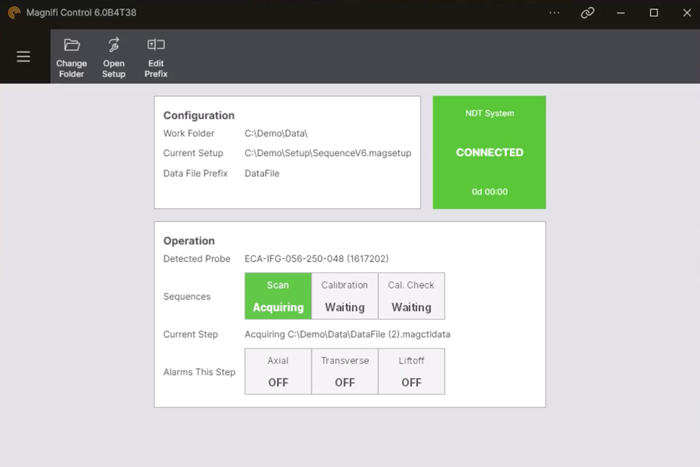Click the Configuration heading
Screen dimensions: 700x467
[199, 116]
